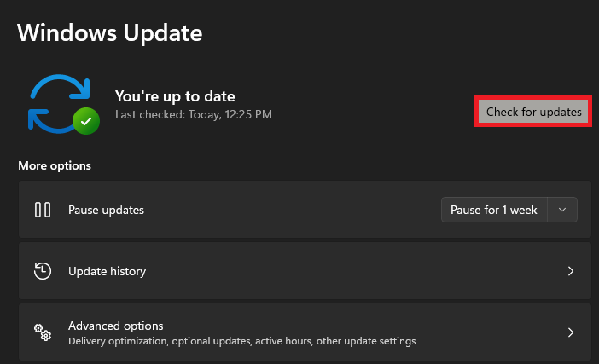Open Update history via its right chevron
The width and height of the screenshot is (599, 364).
coord(571,271)
